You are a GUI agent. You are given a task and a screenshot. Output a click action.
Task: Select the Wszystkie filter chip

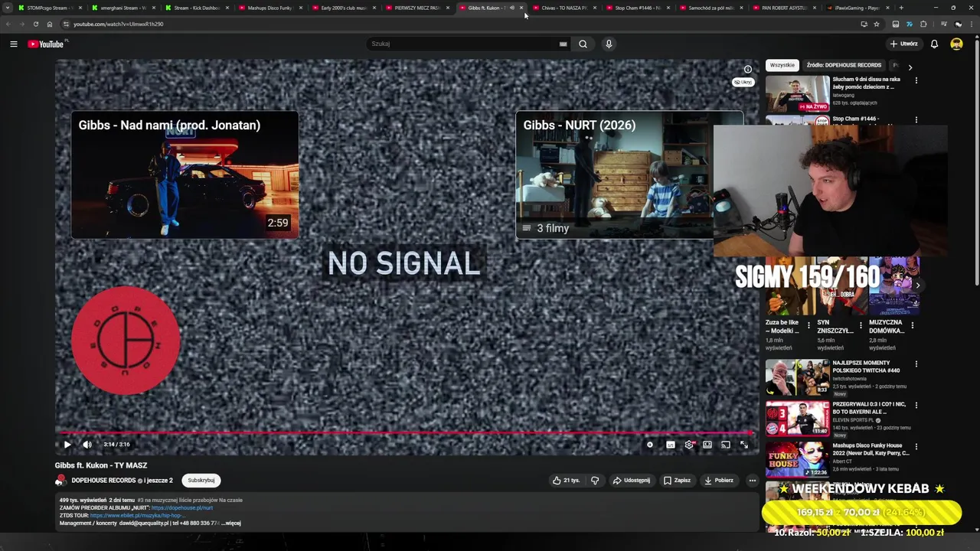[x=782, y=65]
